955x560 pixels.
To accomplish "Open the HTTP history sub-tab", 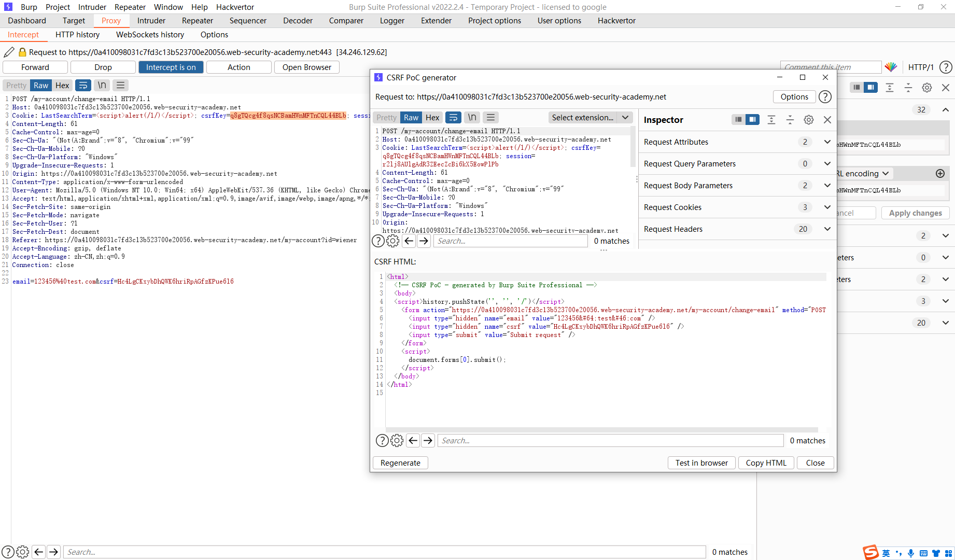I will [x=77, y=34].
